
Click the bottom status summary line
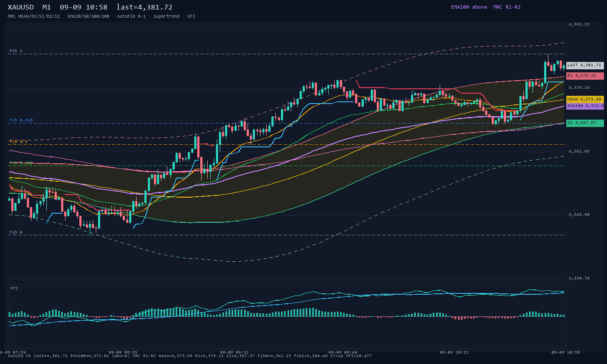[x=190, y=356]
